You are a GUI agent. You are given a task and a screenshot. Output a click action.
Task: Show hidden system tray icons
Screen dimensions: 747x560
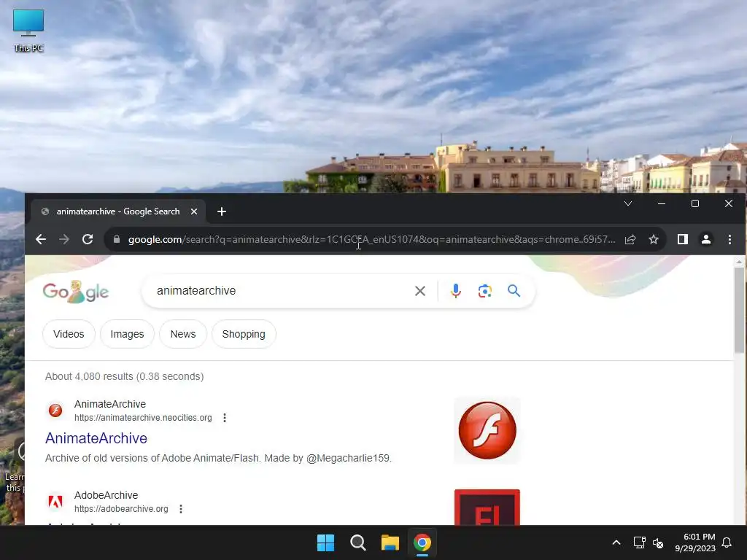[616, 542]
